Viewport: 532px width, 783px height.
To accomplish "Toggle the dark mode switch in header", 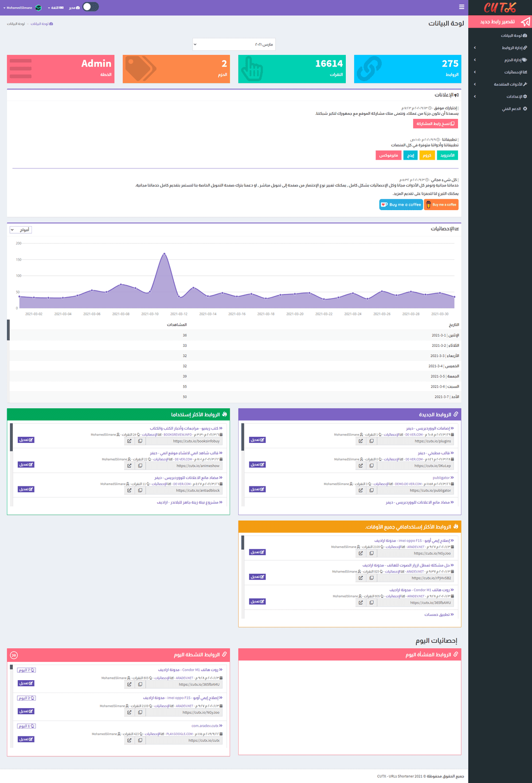I will 90,7.
